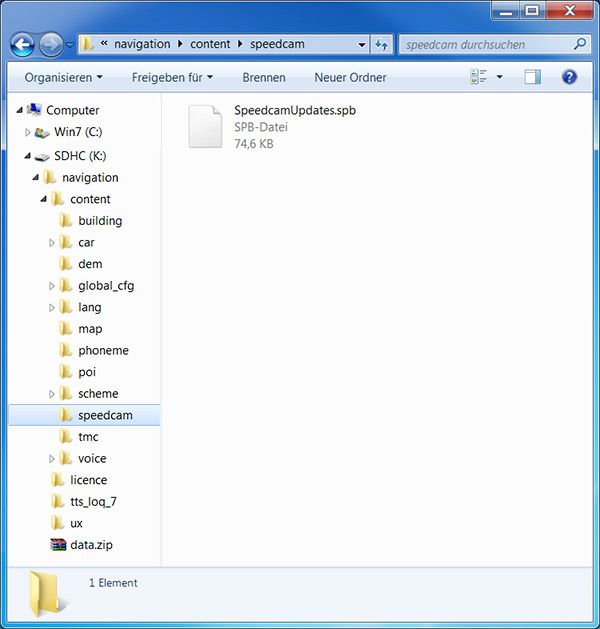Select the navigation folder in tree
Image resolution: width=600 pixels, height=629 pixels.
(90, 177)
